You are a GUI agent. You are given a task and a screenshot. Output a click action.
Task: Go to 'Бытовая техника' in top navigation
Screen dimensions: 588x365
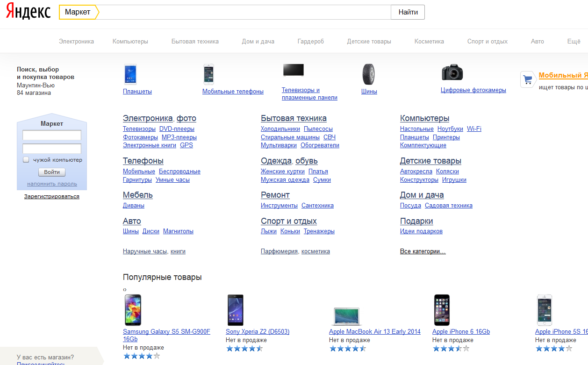pyautogui.click(x=195, y=41)
